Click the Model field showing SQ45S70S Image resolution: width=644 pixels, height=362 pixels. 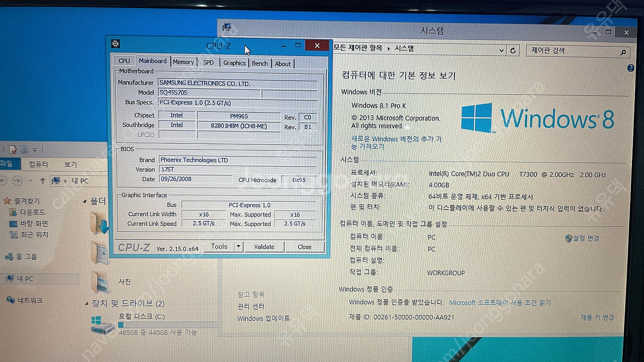coord(209,93)
